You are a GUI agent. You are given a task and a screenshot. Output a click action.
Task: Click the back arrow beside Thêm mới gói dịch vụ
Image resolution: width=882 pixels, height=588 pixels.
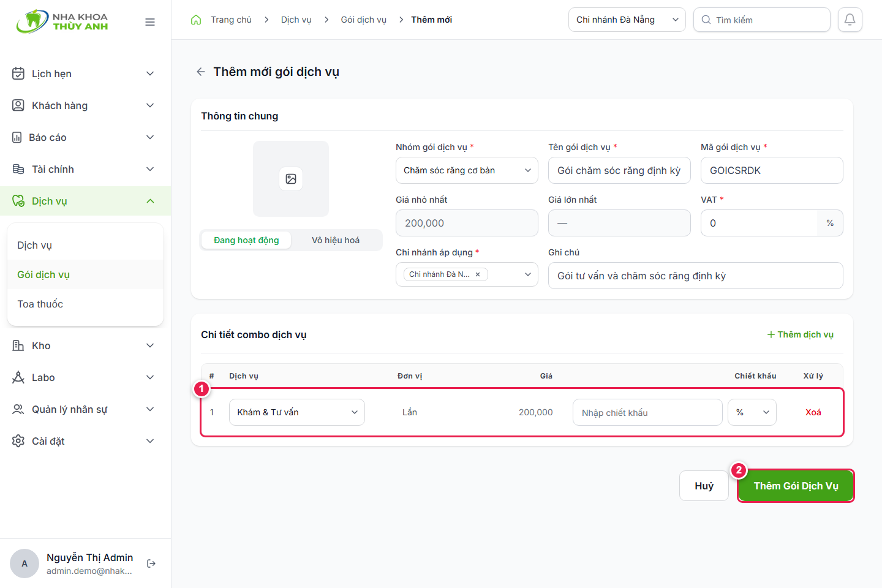click(200, 72)
